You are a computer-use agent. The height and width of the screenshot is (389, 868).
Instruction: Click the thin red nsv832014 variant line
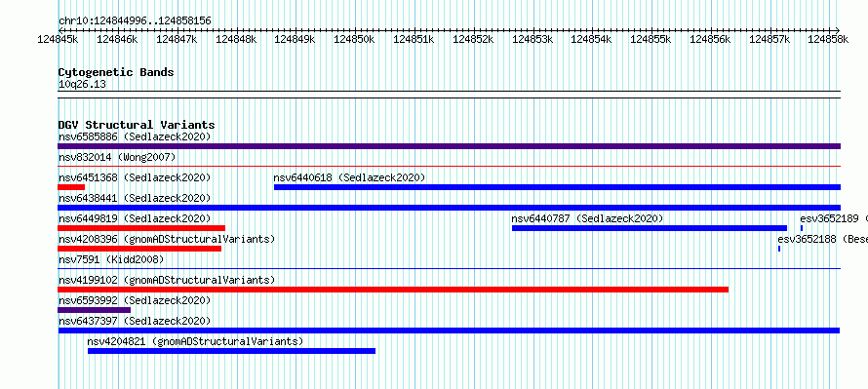[449, 166]
